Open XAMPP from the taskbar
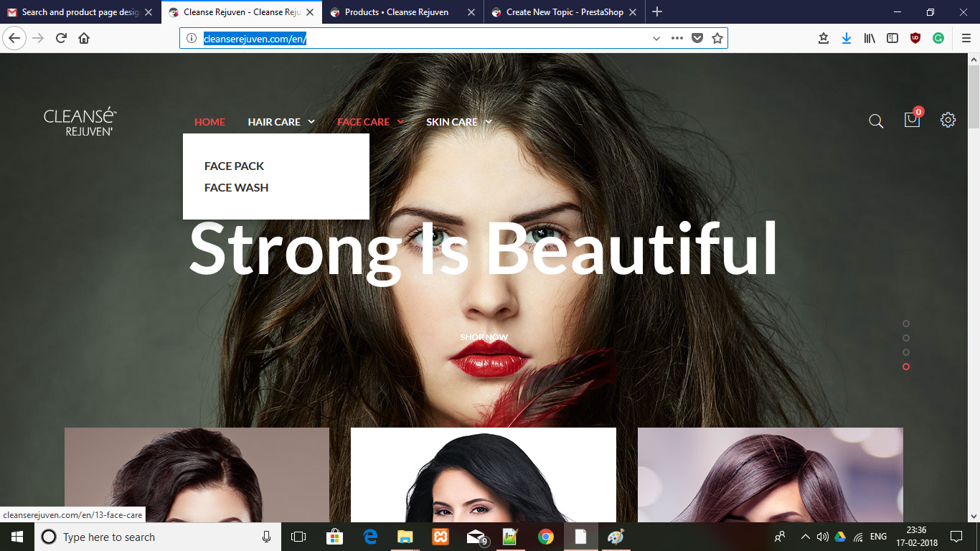The image size is (980, 551). pyautogui.click(x=440, y=537)
